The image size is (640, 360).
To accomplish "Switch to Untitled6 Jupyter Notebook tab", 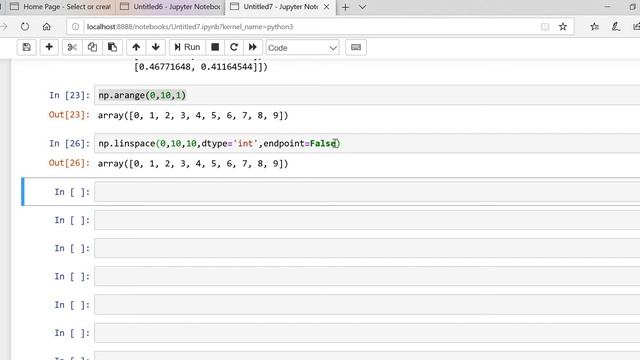I will point(170,7).
